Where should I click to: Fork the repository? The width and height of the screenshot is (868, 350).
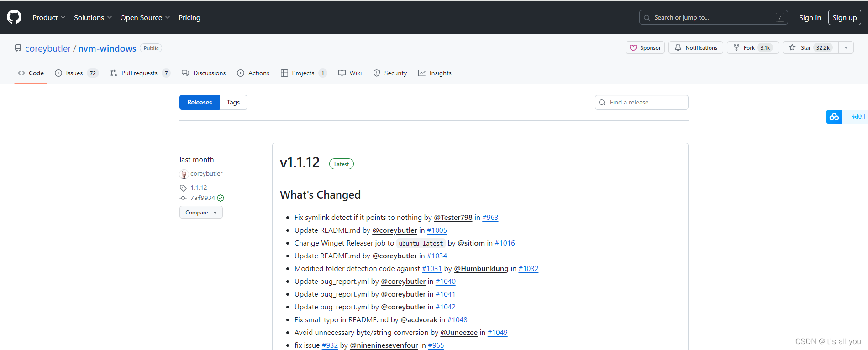[752, 47]
